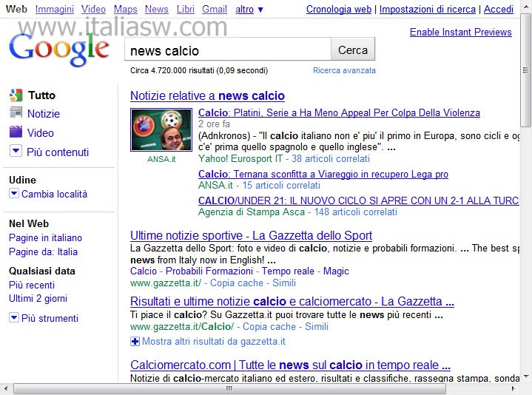Open Libri in top navigation
This screenshot has height=395, width=532.
coord(185,9)
